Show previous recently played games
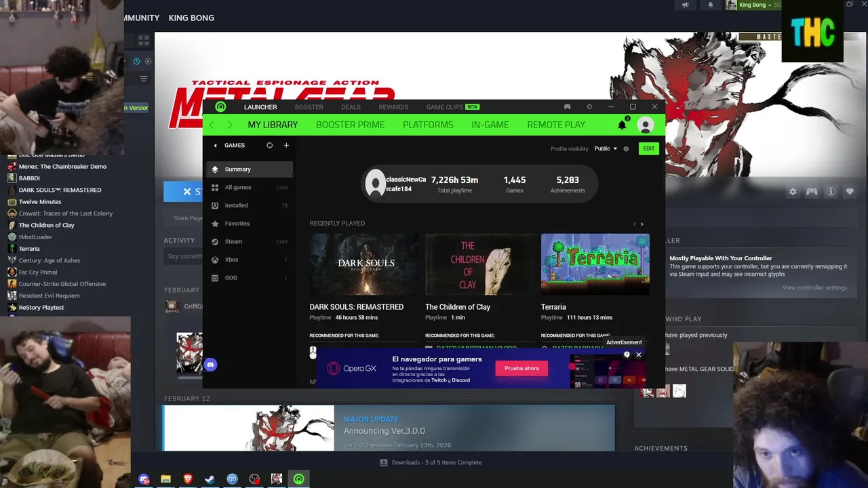This screenshot has height=488, width=868. click(x=634, y=224)
